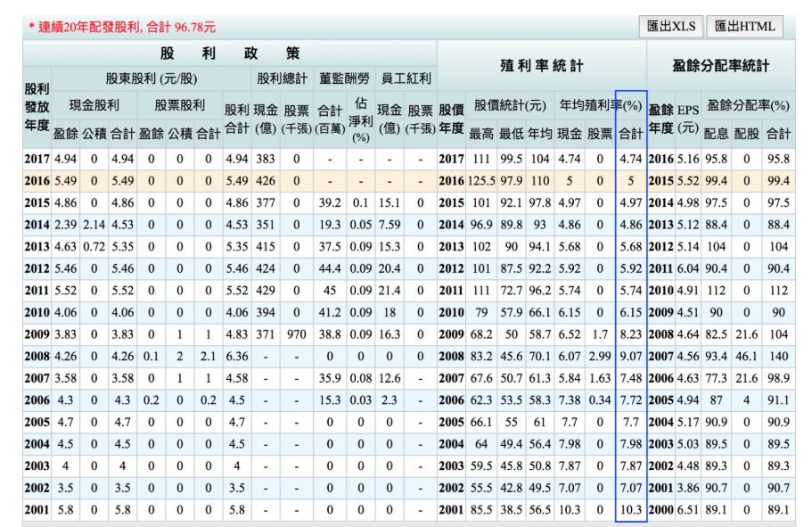Select the 盈餘分配率統計 section header
This screenshot has width=812, height=527.
pyautogui.click(x=720, y=65)
